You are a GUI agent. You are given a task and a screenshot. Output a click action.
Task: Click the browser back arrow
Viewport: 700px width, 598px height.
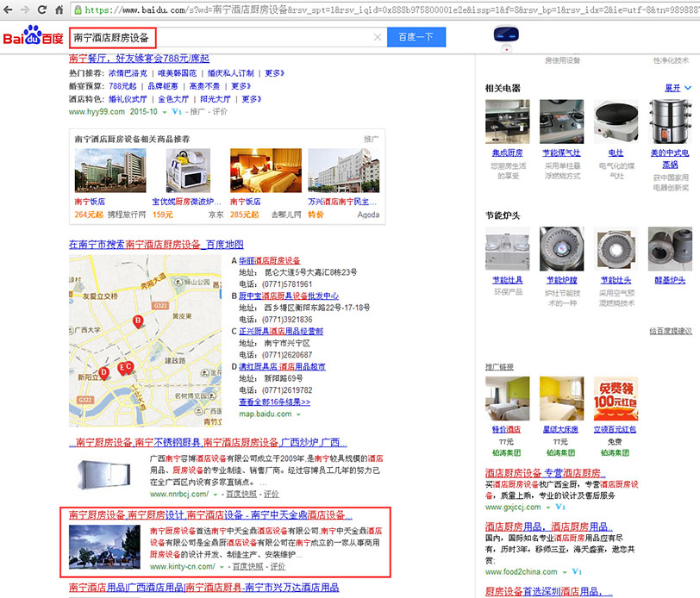click(x=9, y=9)
